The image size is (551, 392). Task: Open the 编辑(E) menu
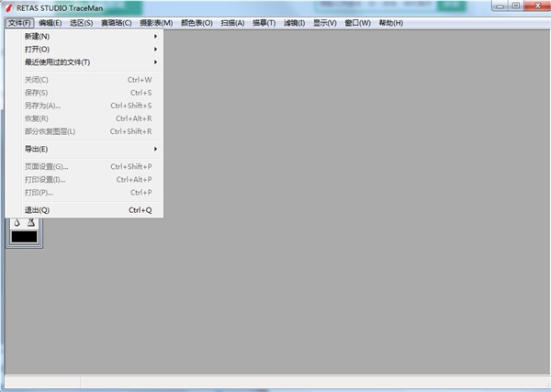pyautogui.click(x=51, y=22)
